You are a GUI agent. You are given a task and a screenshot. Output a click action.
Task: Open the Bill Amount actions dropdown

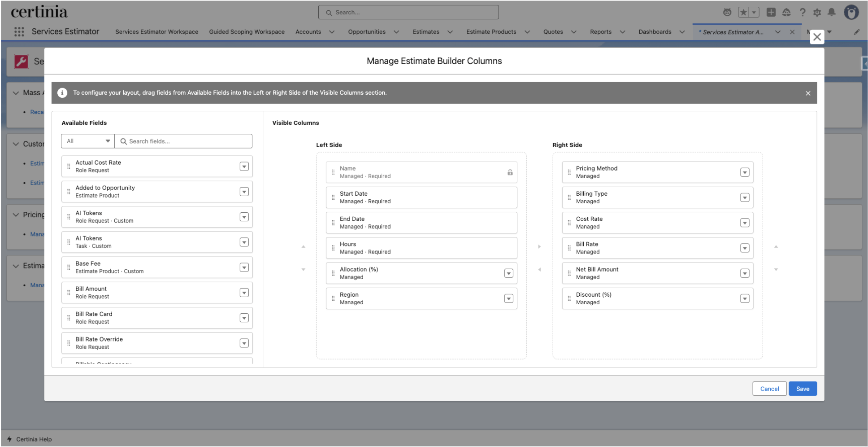pos(244,293)
